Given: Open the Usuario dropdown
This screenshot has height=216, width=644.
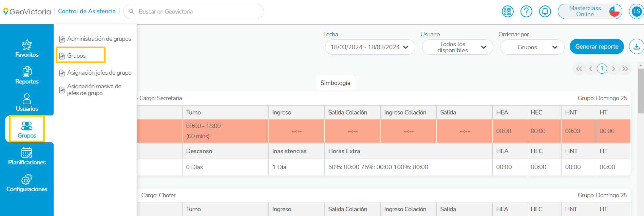Looking at the screenshot, I should click(x=457, y=47).
